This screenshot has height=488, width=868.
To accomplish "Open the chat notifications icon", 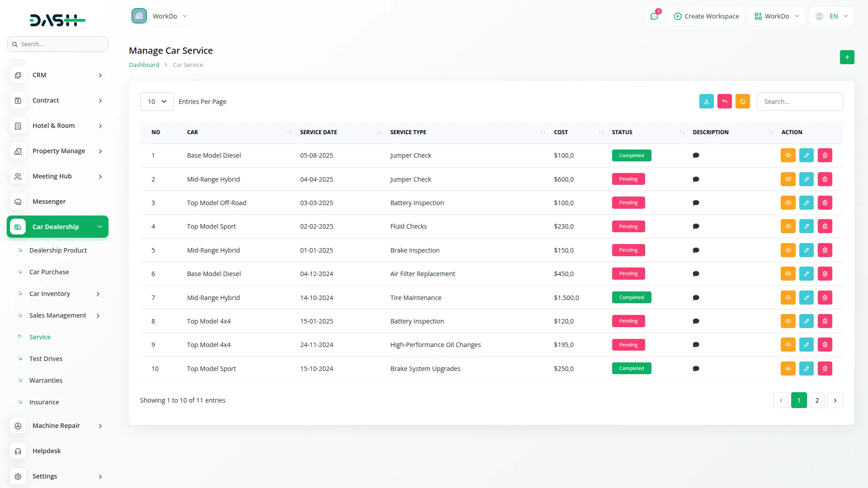I will coord(654,16).
